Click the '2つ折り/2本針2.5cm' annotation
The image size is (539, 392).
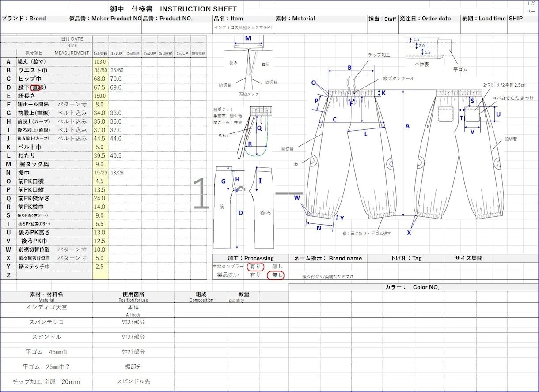tap(504, 84)
